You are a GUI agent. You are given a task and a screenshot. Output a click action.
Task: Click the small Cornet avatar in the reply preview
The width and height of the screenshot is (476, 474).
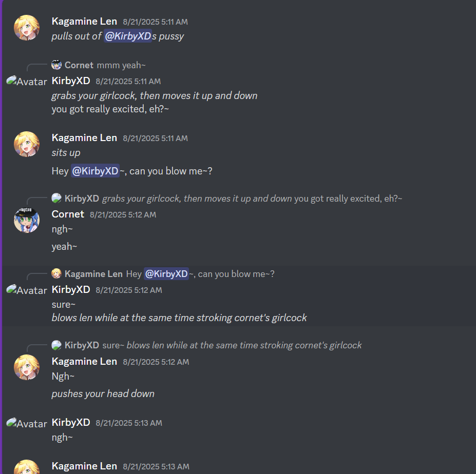click(x=56, y=65)
